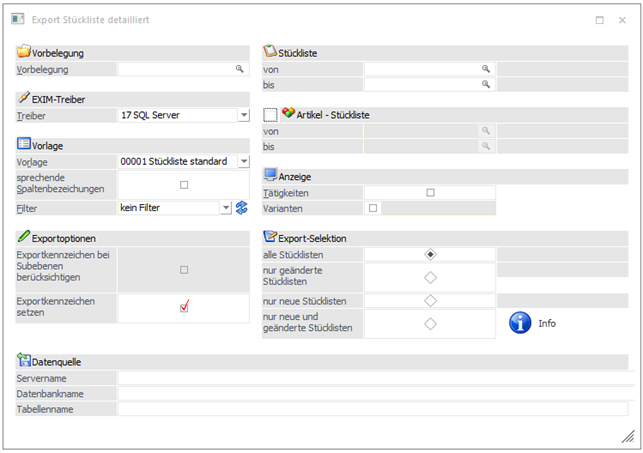This screenshot has height=453, width=643.
Task: Click the Export-Selektion section icon
Action: click(x=270, y=237)
